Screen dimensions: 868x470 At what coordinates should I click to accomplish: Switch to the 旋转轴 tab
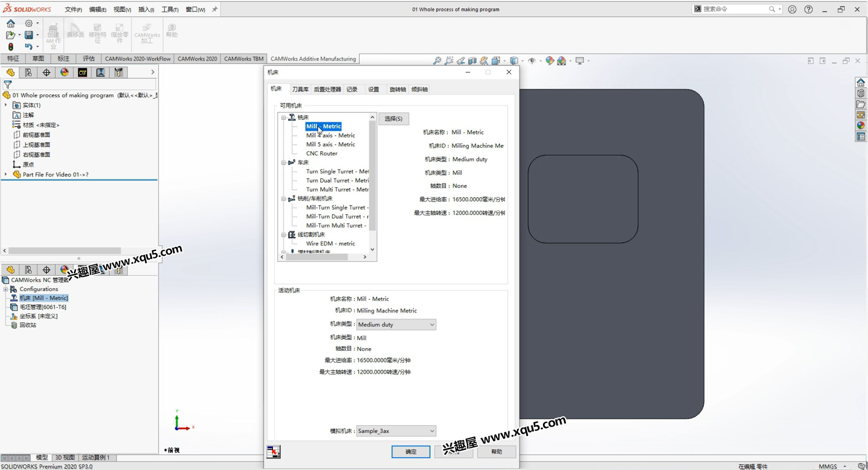[398, 89]
